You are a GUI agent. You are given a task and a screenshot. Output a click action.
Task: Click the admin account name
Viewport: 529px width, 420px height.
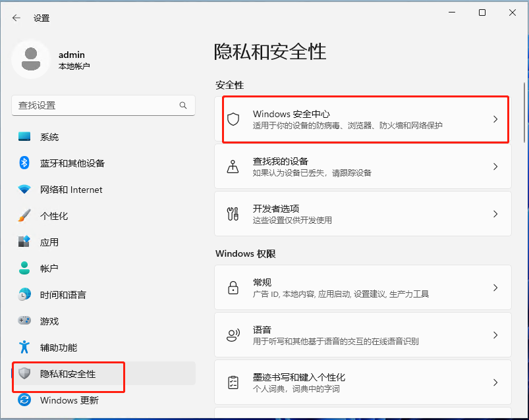(x=72, y=55)
